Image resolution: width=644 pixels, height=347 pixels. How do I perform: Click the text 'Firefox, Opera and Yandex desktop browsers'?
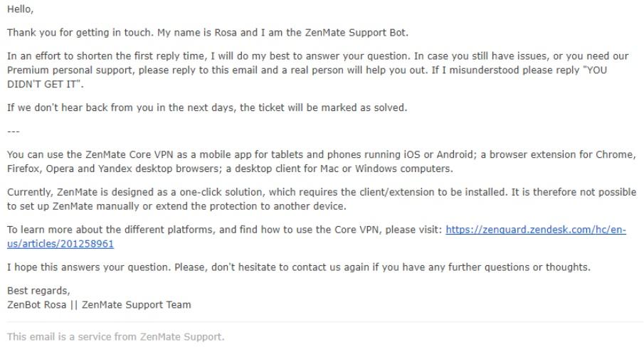[115, 169]
